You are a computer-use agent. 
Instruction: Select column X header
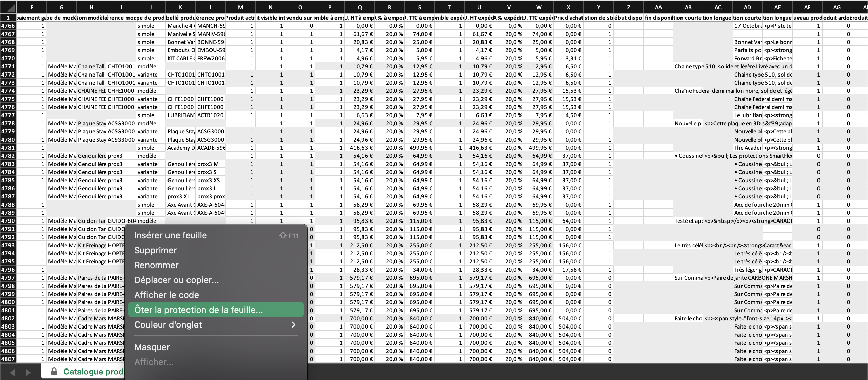568,7
